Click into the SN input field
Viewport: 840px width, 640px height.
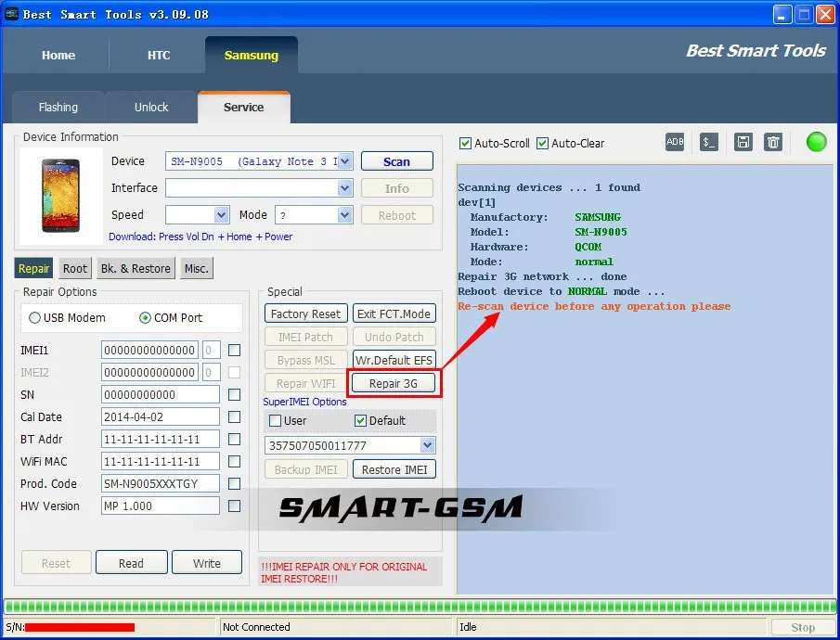(161, 395)
